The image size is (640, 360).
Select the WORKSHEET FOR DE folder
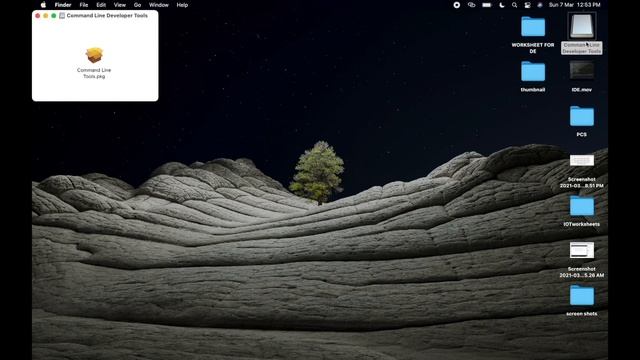[x=533, y=27]
